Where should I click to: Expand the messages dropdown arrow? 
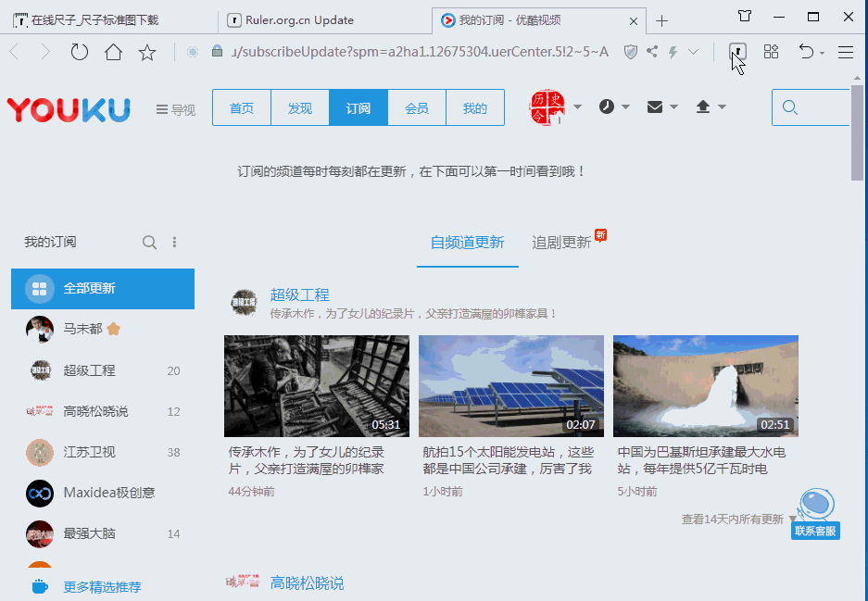click(674, 106)
